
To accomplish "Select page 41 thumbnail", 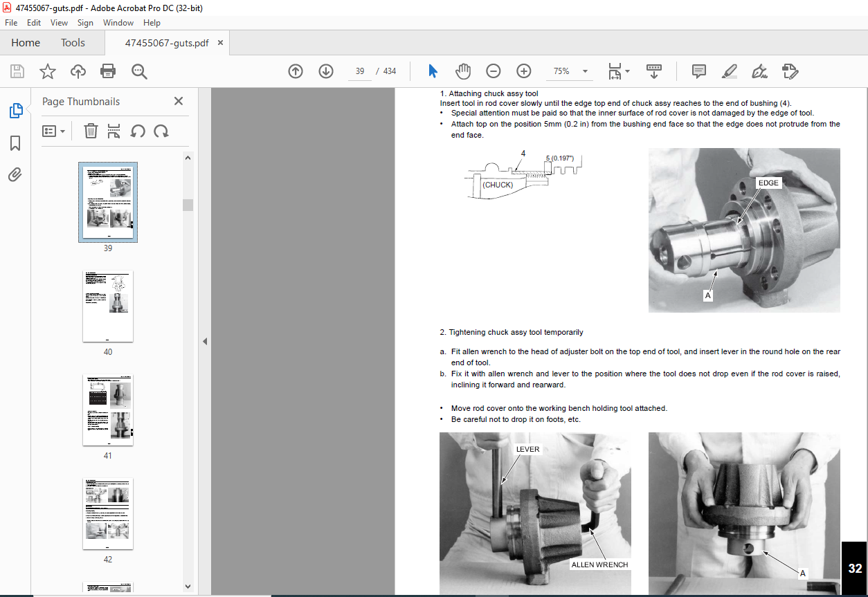I will tap(108, 410).
